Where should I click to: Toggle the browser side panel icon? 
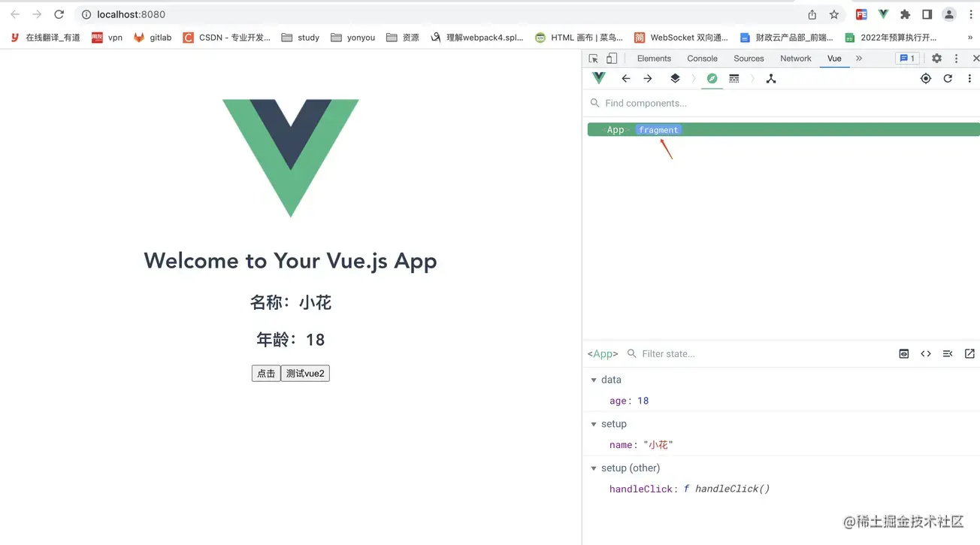click(927, 14)
